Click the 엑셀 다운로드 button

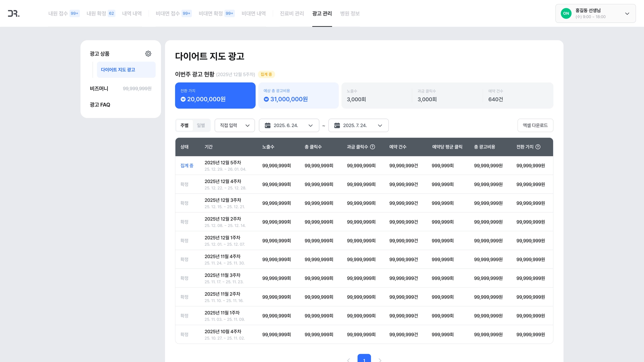coord(535,125)
